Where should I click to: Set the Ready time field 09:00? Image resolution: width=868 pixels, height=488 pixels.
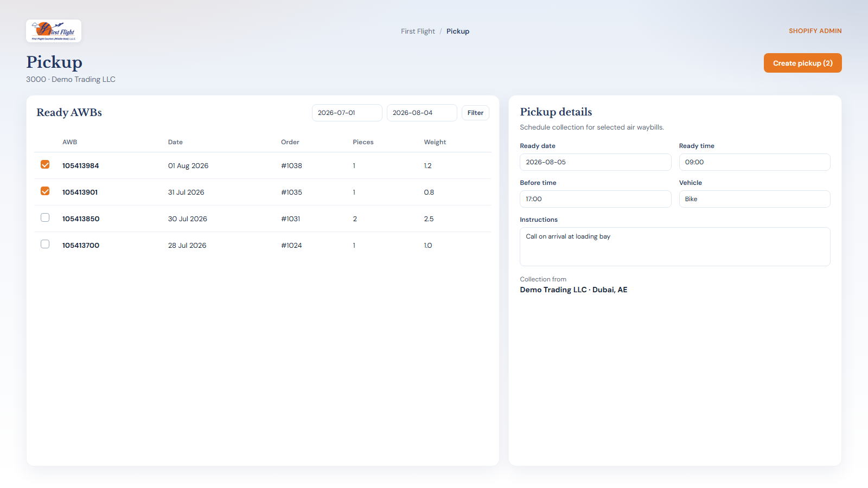point(755,162)
